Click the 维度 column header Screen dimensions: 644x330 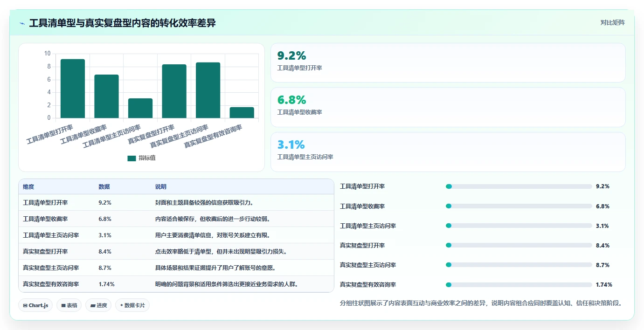coord(28,187)
